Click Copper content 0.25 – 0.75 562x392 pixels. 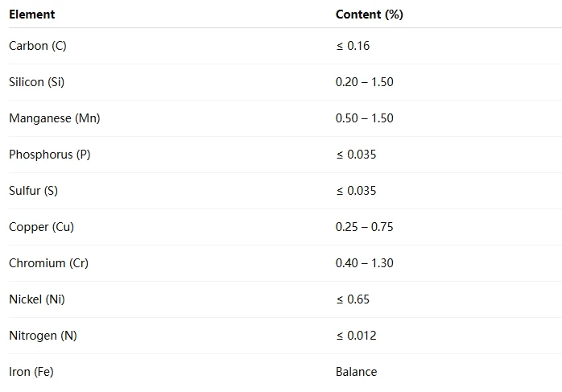coord(365,227)
